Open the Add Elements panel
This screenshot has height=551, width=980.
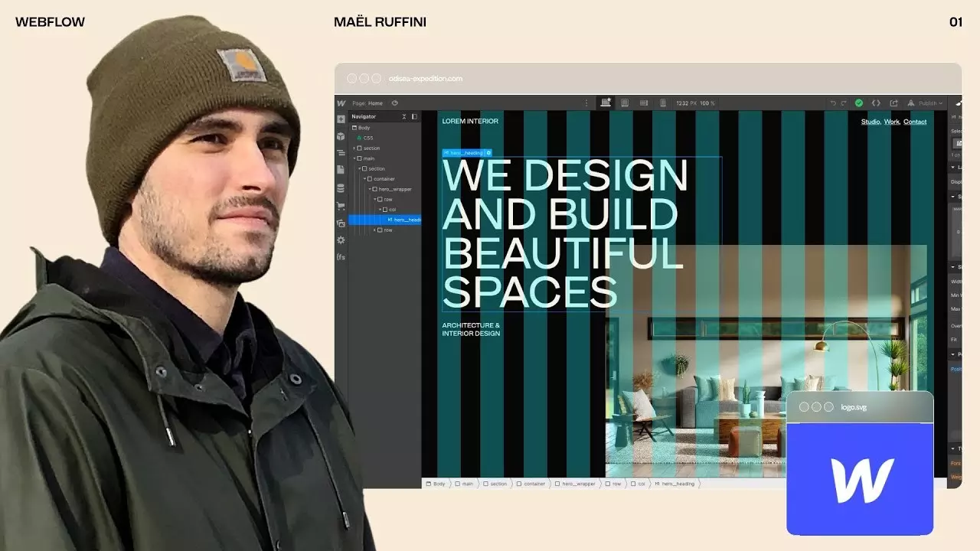click(341, 119)
